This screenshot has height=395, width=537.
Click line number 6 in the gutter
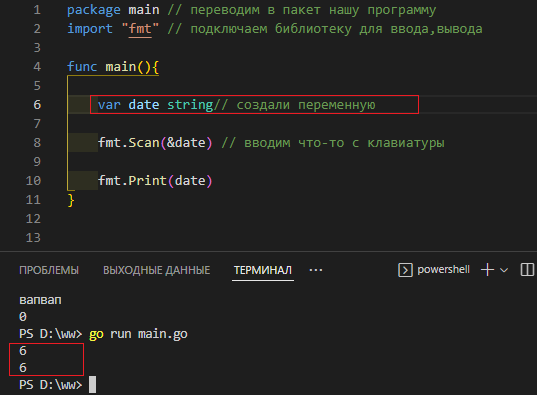click(37, 104)
